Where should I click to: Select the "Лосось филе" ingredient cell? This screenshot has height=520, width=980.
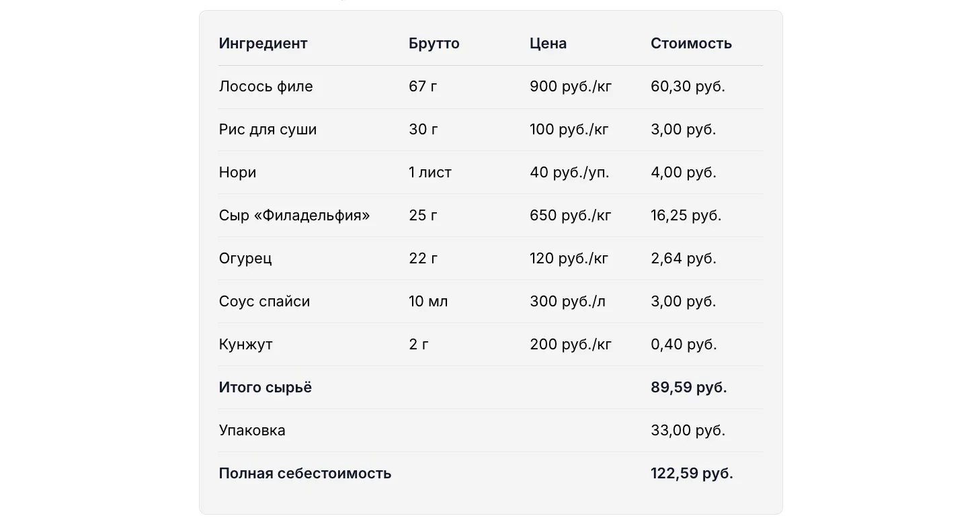coord(266,87)
